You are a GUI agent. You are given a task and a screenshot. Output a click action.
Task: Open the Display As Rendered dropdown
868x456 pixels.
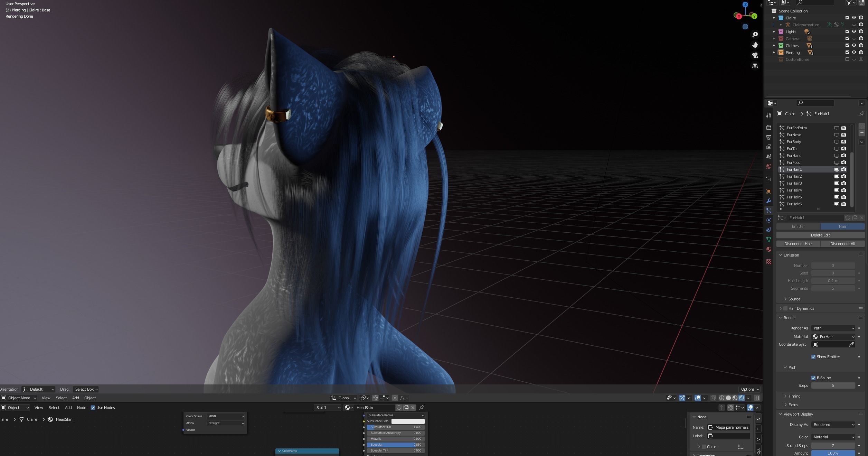[833, 425]
